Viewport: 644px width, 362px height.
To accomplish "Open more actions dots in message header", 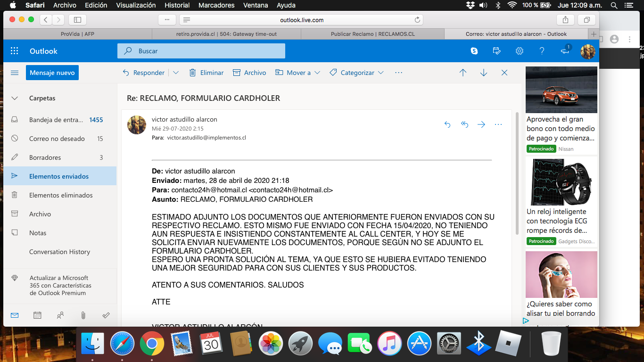I will tap(498, 124).
